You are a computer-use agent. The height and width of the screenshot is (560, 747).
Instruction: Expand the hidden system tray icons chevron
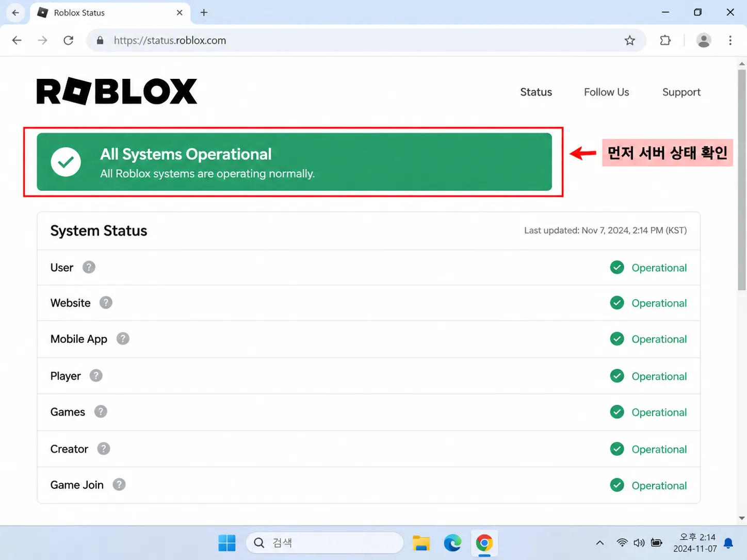(600, 542)
